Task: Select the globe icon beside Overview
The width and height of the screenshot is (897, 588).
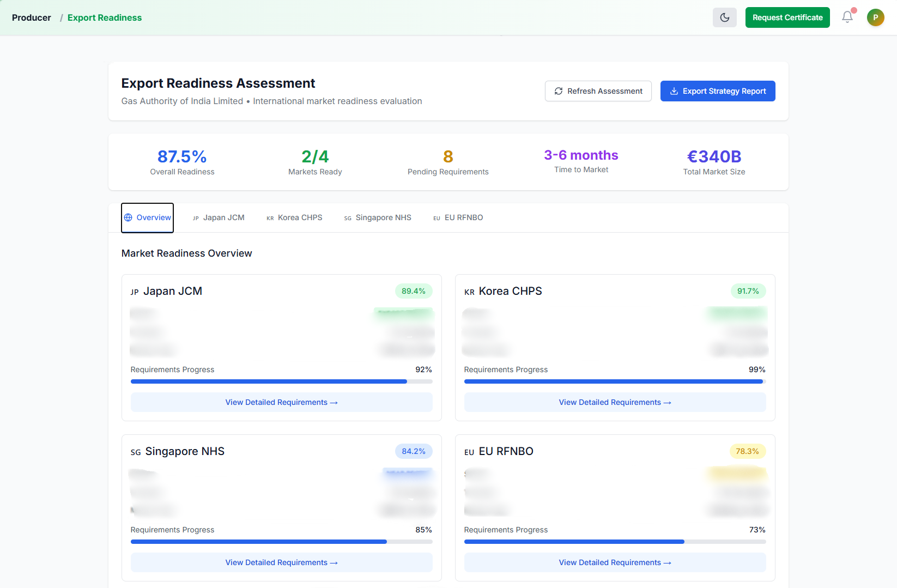Action: pyautogui.click(x=128, y=217)
